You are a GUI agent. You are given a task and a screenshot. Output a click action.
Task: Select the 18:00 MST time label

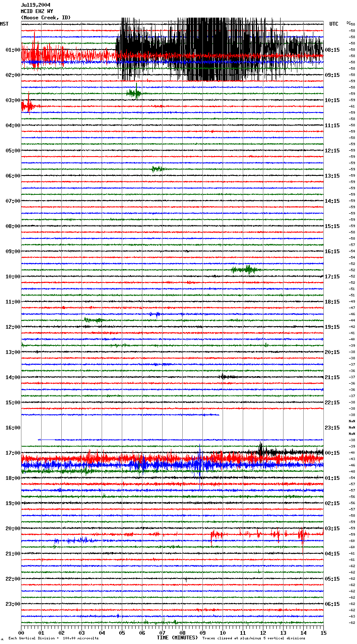(x=13, y=478)
